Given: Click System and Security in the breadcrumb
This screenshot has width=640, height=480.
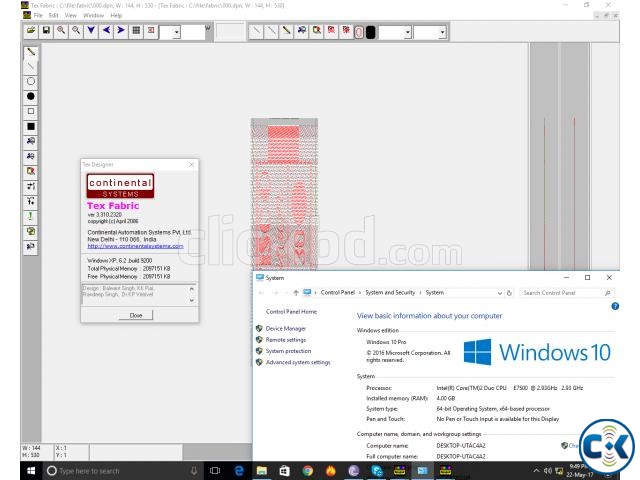Looking at the screenshot, I should click(x=390, y=293).
